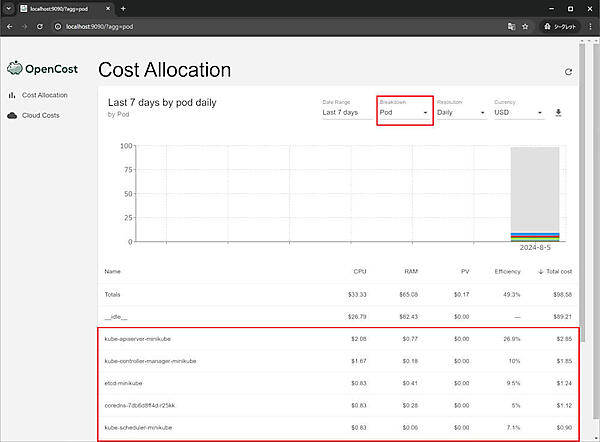Screen dimensions: 600x442
Task: Click the OpenCost logo icon
Action: tap(15, 69)
